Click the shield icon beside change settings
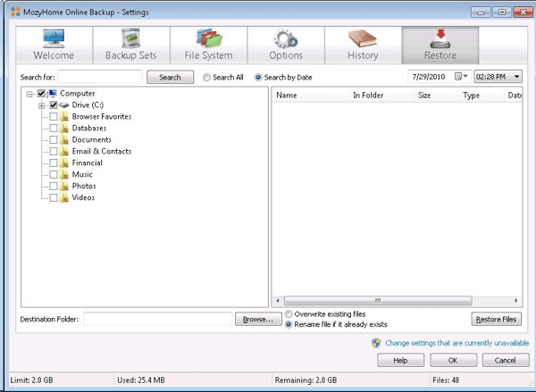Viewport: 536px width, 392px height. [x=376, y=342]
